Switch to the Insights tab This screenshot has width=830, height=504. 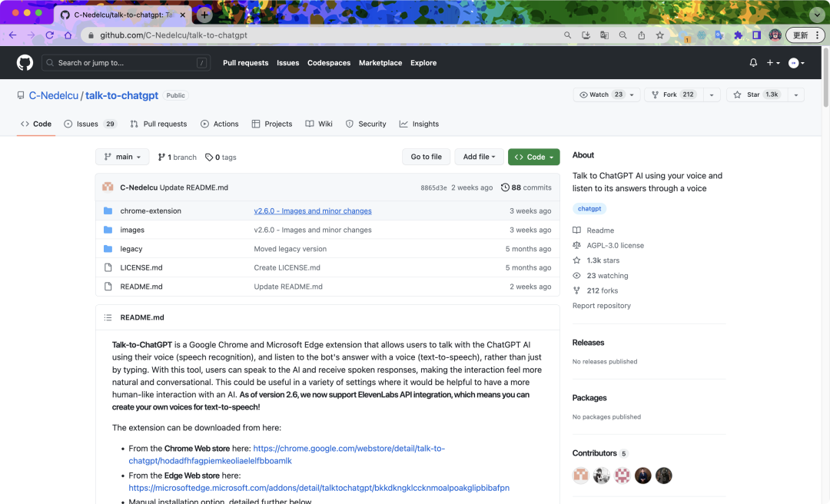tap(420, 124)
